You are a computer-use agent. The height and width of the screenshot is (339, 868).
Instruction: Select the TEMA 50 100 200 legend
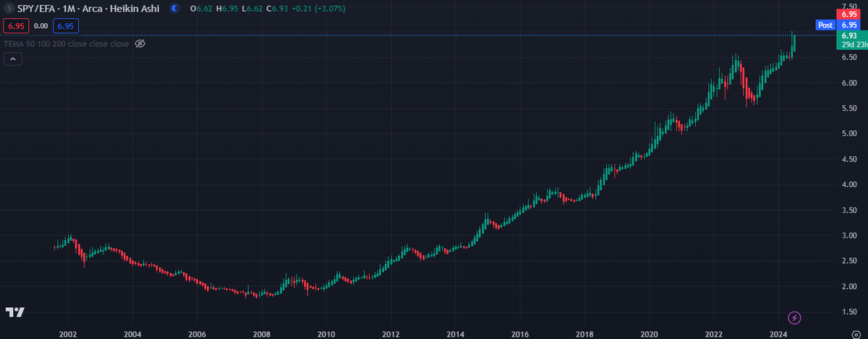tap(67, 44)
